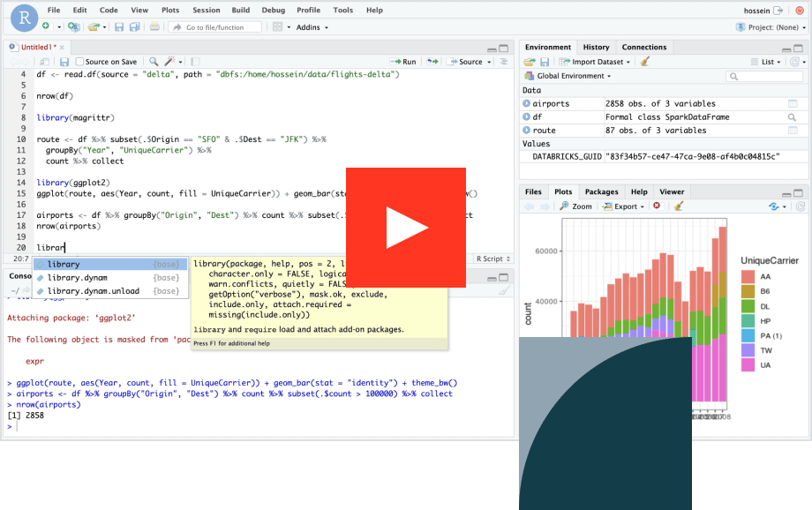Viewport: 812px width, 510px height.
Task: Click Zoom icon in Plots pane
Action: tap(575, 206)
